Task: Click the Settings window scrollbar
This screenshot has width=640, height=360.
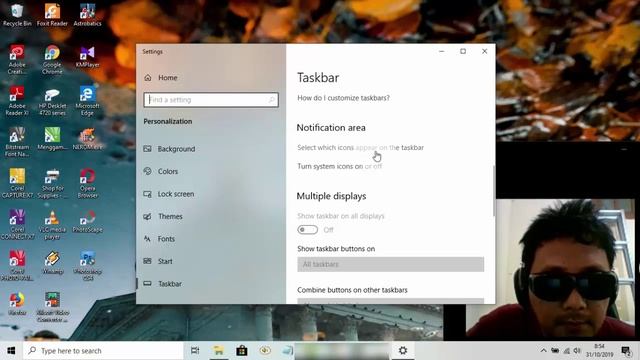Action: tap(493, 190)
